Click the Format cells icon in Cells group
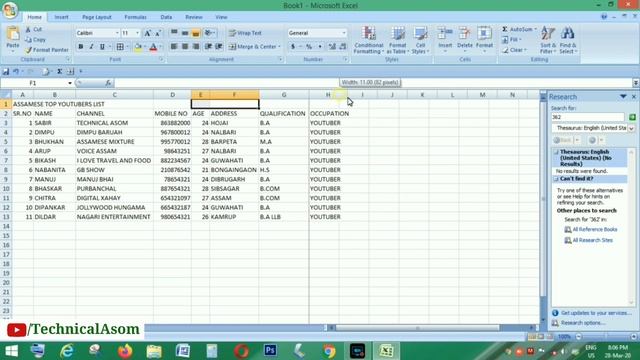The image size is (640, 360). click(x=484, y=34)
